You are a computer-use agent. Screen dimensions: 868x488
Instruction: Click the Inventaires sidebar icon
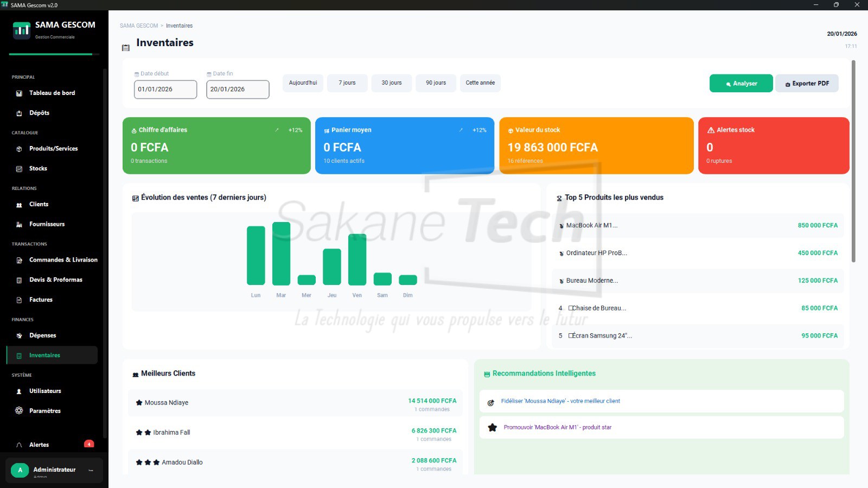[x=19, y=356]
